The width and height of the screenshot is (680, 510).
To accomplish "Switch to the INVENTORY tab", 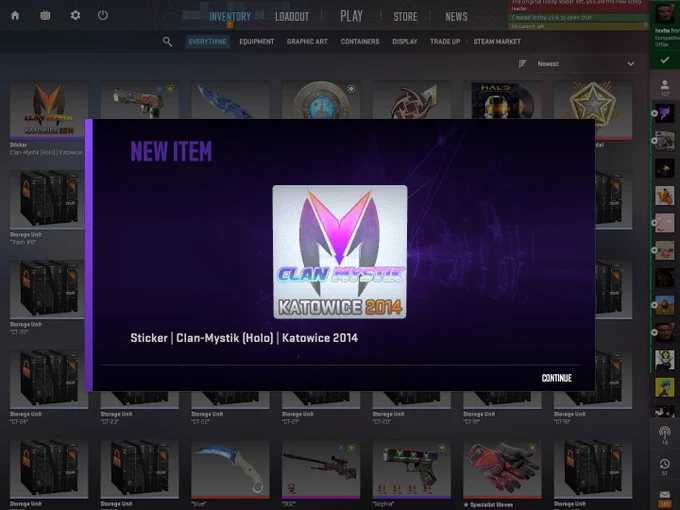I will [230, 16].
